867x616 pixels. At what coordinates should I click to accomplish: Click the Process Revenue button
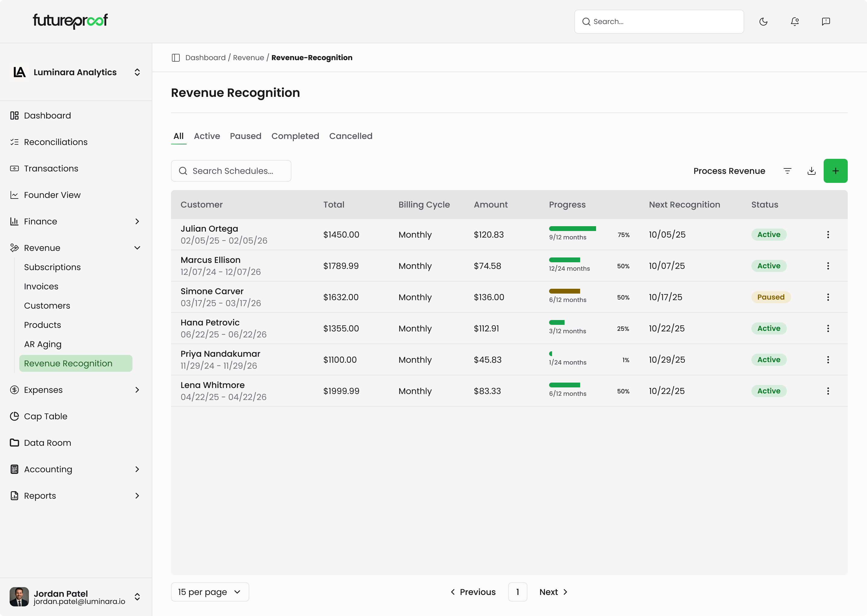729,171
